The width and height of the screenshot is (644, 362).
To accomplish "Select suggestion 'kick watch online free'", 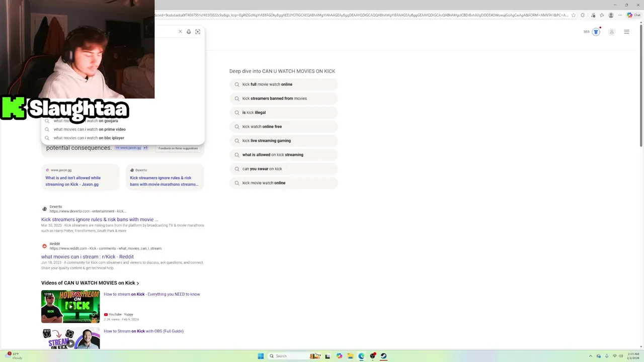I will tap(284, 127).
